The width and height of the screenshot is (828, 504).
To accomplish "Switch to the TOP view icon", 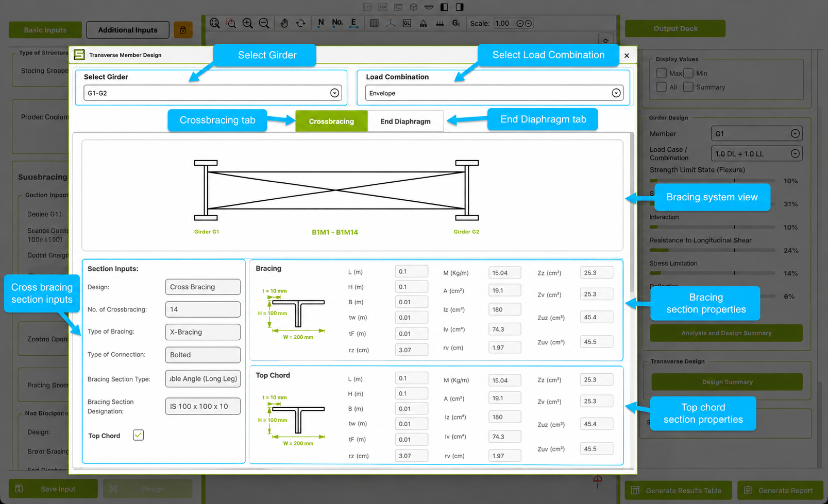I will (383, 7).
